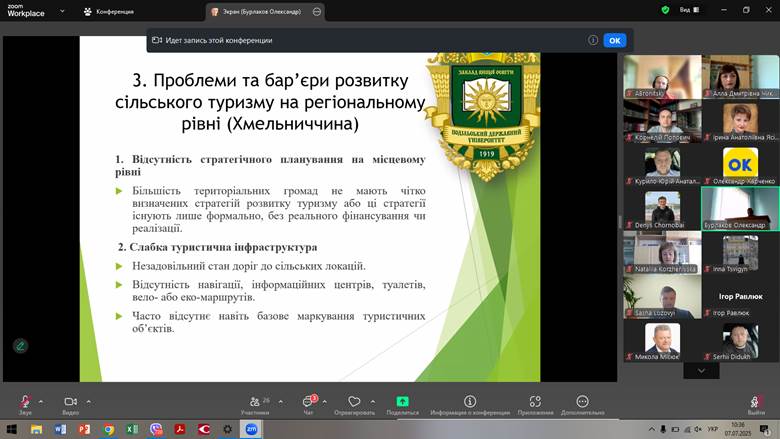780x439 pixels.
Task: Click the Выйти leave meeting button
Action: pos(757,402)
